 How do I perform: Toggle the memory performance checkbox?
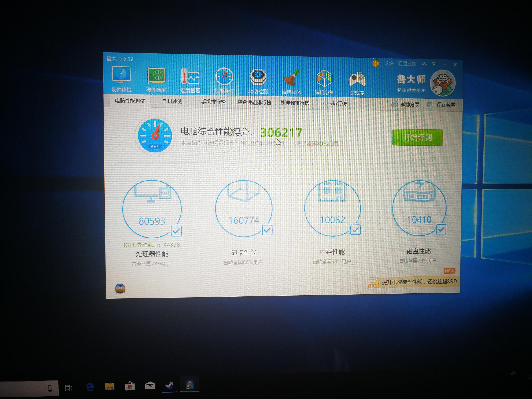[x=355, y=230]
